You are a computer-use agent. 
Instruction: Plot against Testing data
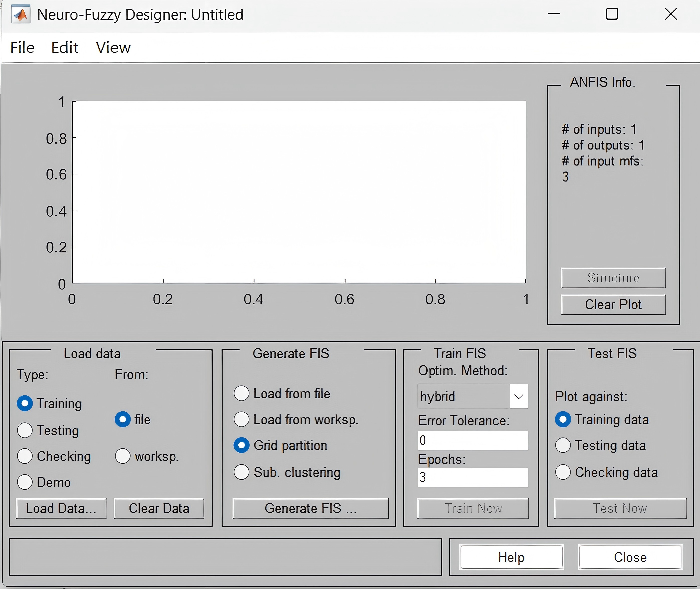click(x=563, y=445)
